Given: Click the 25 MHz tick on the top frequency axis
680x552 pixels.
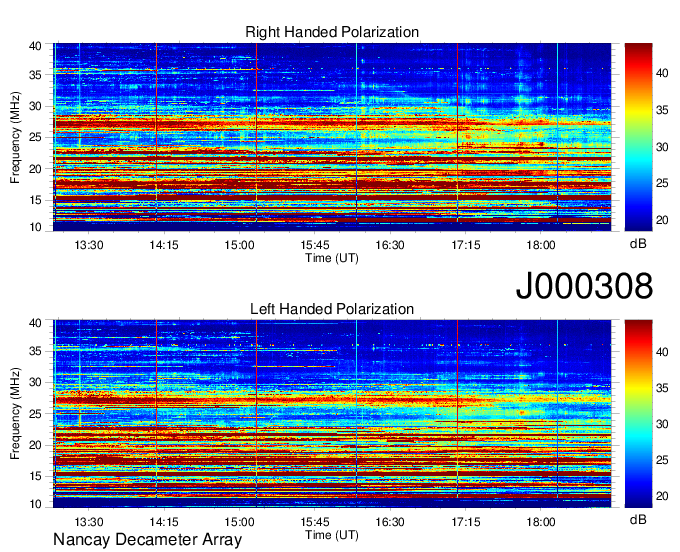Looking at the screenshot, I should tap(35, 137).
